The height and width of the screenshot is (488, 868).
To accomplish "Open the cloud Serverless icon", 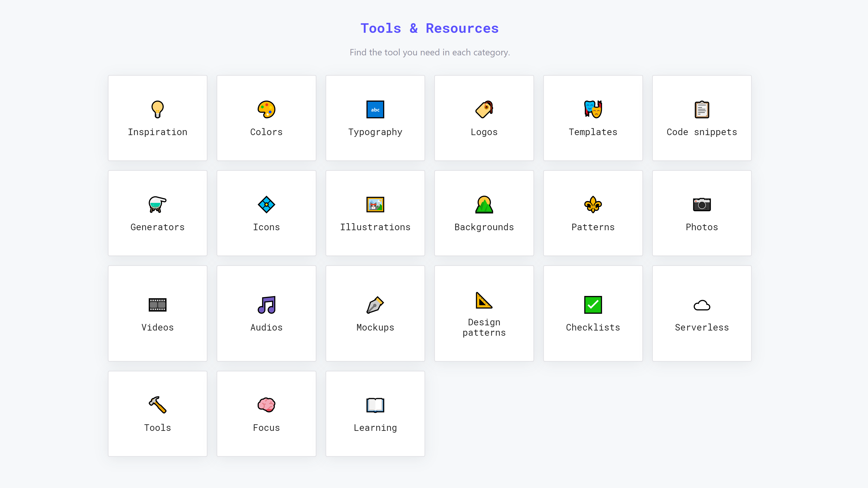I will click(x=702, y=305).
